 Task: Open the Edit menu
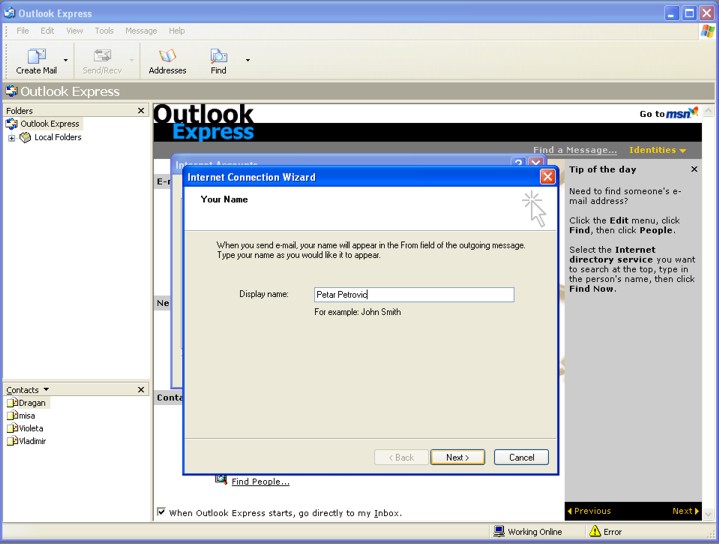coord(47,31)
